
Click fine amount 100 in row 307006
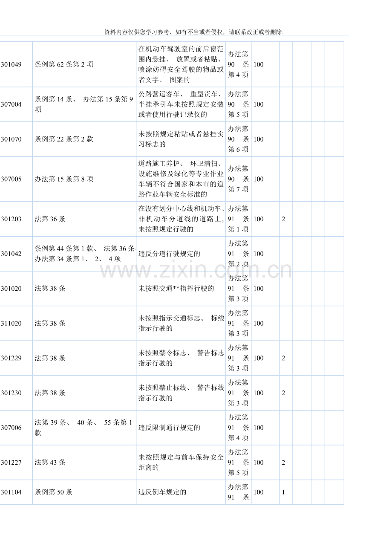[x=259, y=428]
